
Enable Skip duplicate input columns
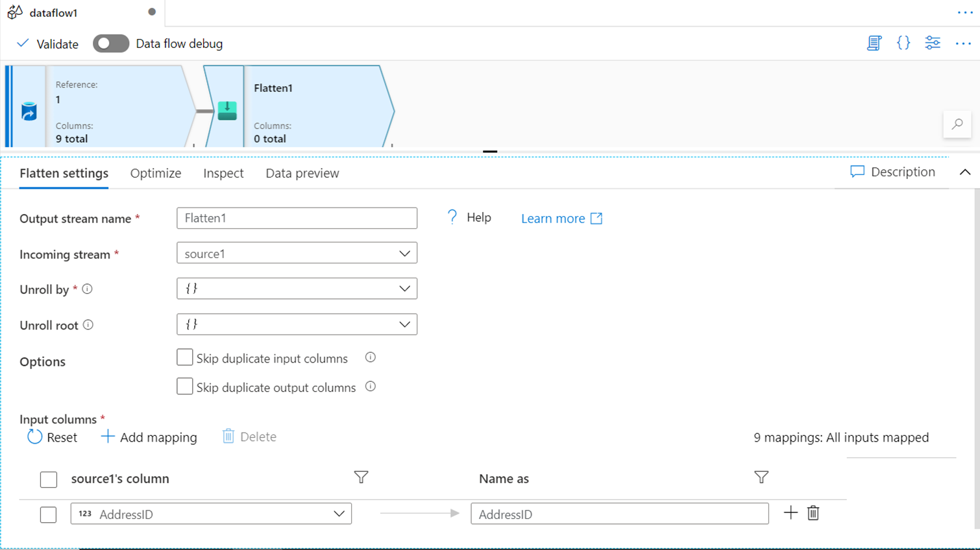tap(185, 358)
